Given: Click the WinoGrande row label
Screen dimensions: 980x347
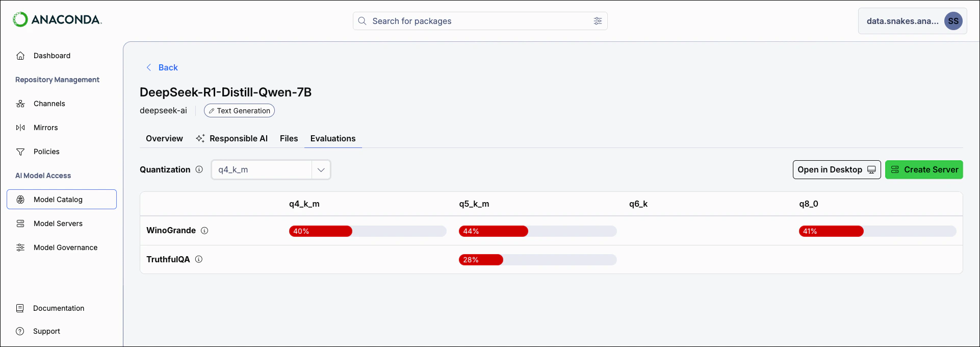Looking at the screenshot, I should pos(171,231).
